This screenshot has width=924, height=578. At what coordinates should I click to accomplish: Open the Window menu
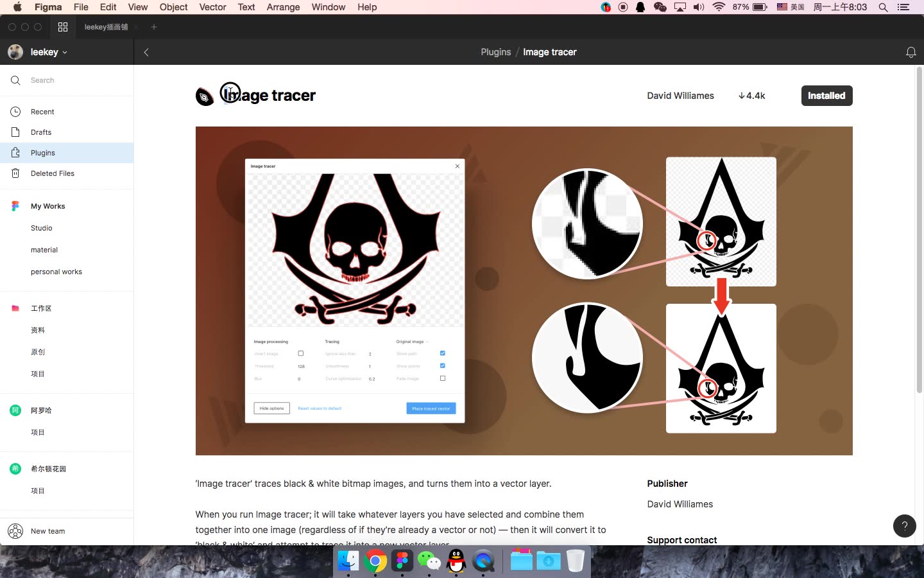point(329,7)
